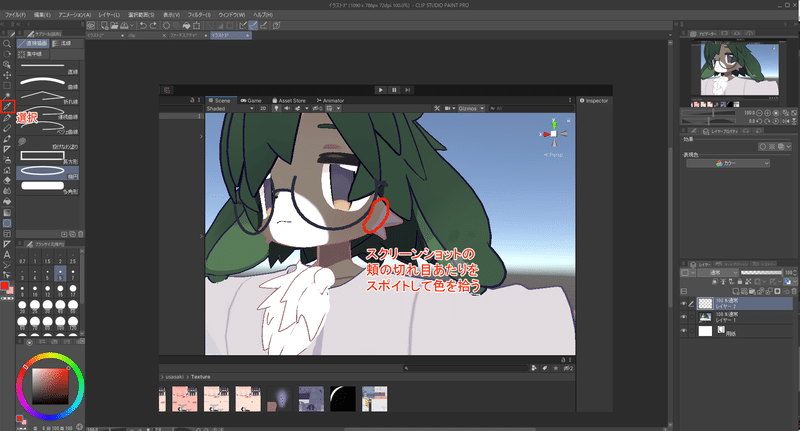This screenshot has width=800, height=431.
Task: Select the 集中線 sub tool group
Action: (x=33, y=54)
